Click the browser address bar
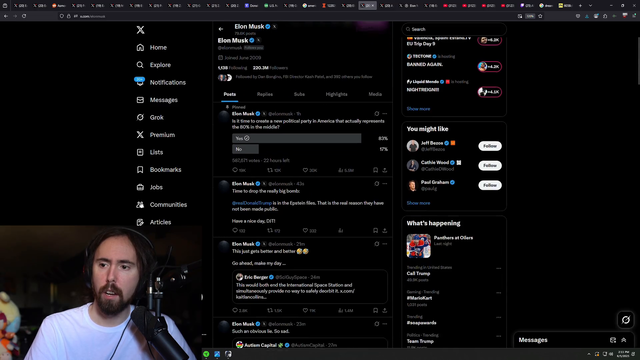 [286, 16]
